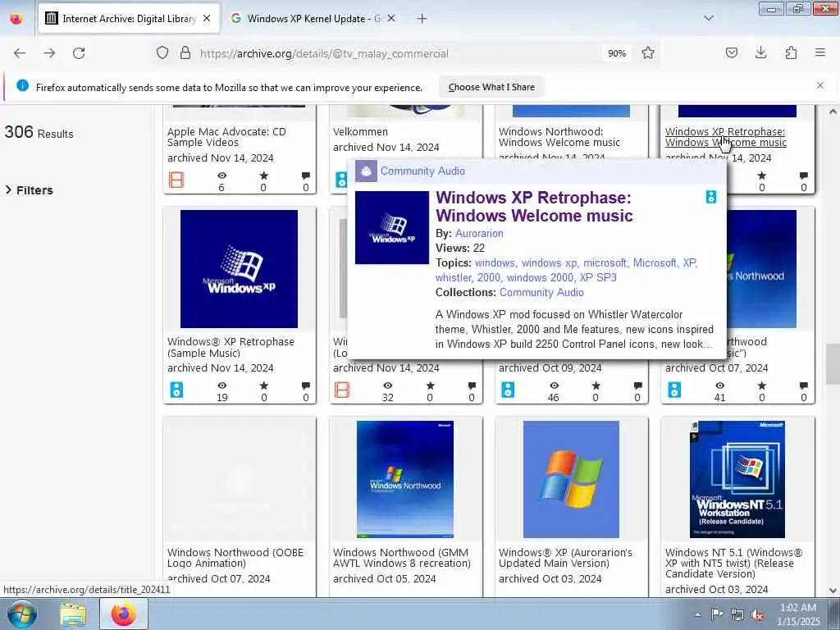Switch to the Internet Archive tab

point(129,19)
